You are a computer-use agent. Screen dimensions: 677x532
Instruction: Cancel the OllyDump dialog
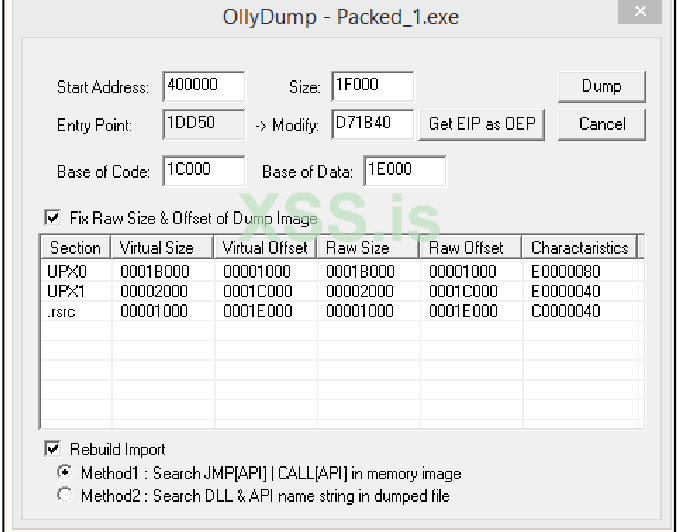pyautogui.click(x=601, y=125)
